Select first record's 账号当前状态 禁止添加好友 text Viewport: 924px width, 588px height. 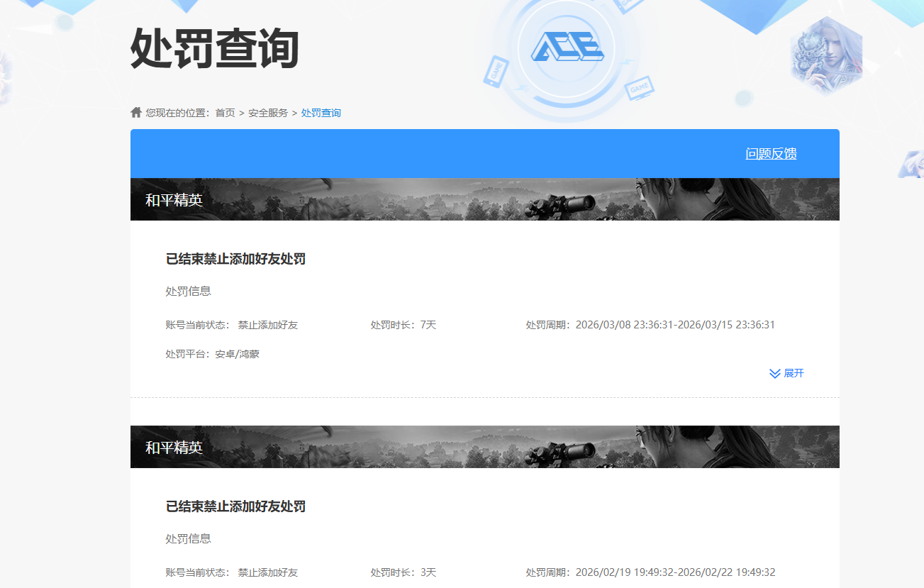232,325
